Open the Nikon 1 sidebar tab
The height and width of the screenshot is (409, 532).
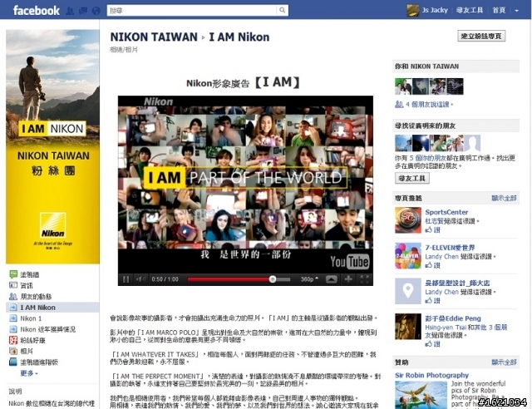coord(26,318)
